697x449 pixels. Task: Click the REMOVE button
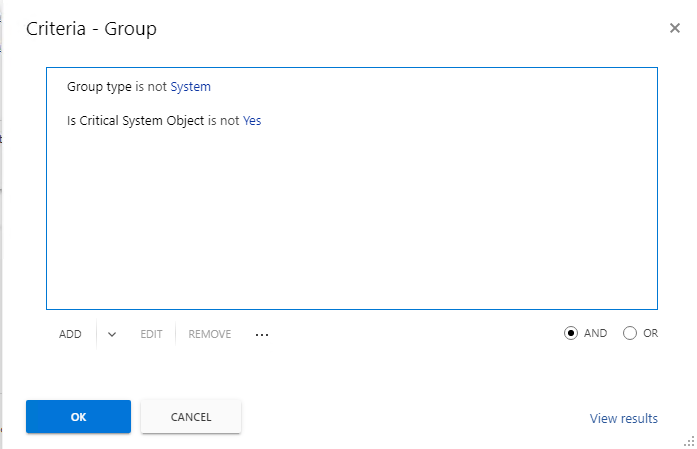click(x=209, y=334)
